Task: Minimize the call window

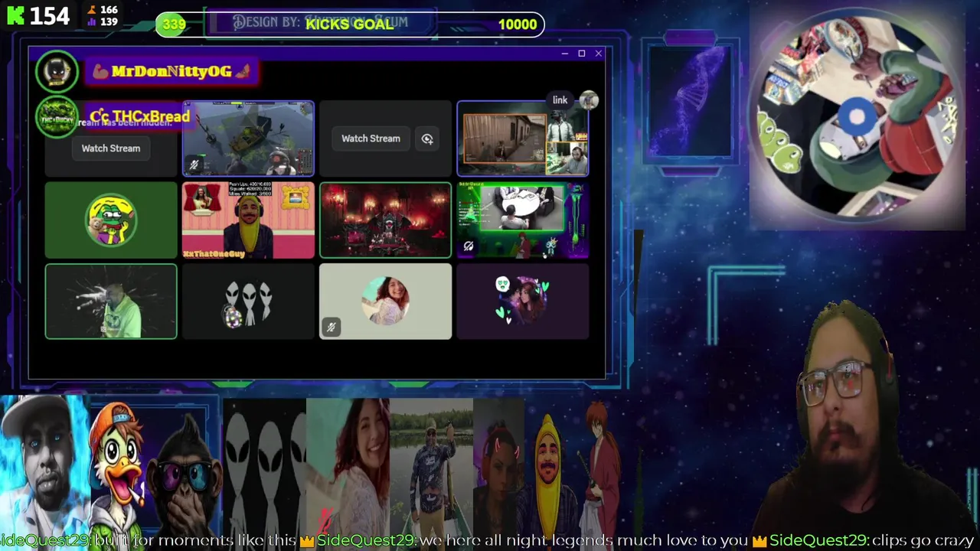Action: point(564,54)
